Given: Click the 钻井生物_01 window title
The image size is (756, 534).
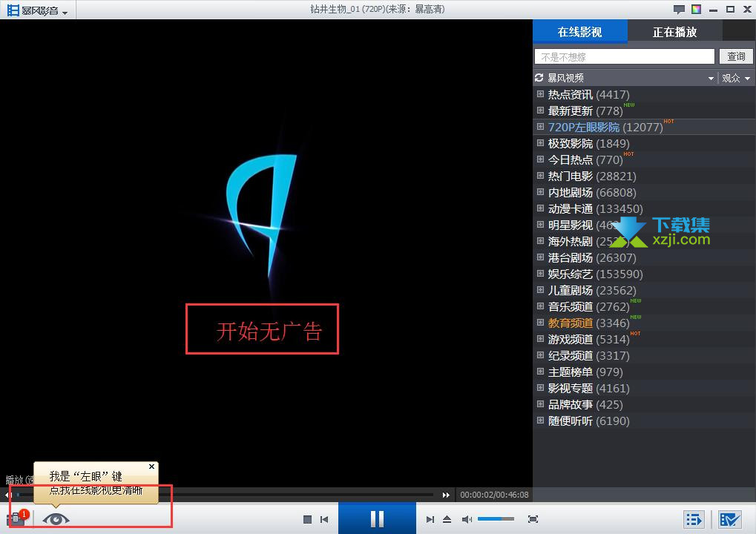Looking at the screenshot, I should tap(378, 9).
